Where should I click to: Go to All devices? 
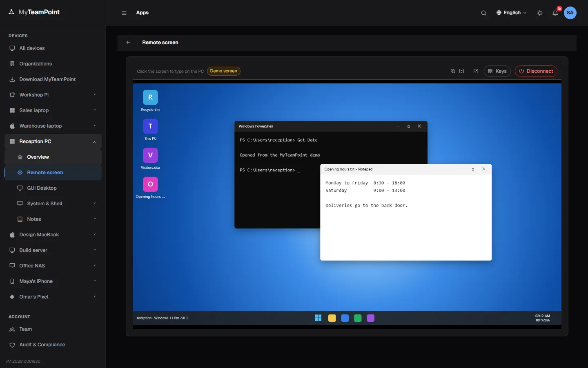pos(53,48)
